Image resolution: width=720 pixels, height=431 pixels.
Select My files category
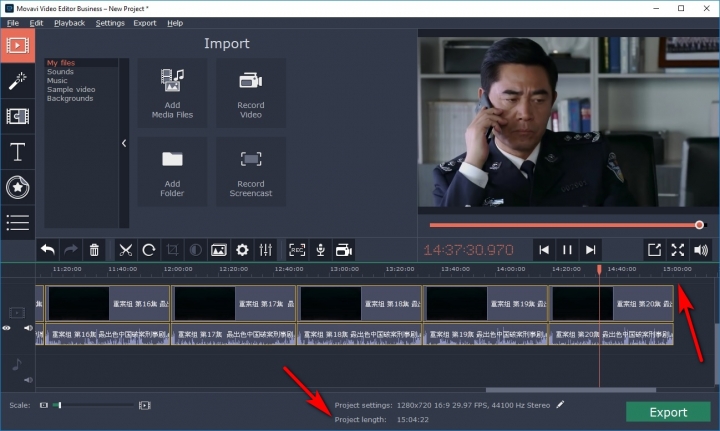coord(61,63)
